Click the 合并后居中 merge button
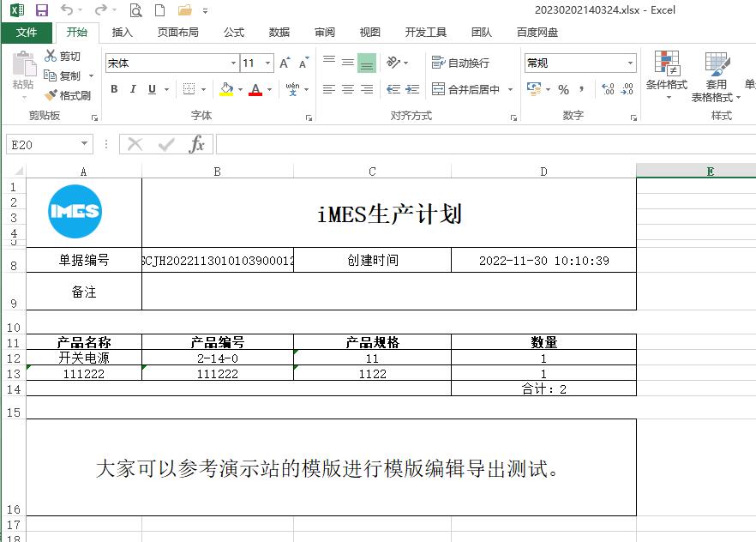756x542 pixels. point(465,89)
